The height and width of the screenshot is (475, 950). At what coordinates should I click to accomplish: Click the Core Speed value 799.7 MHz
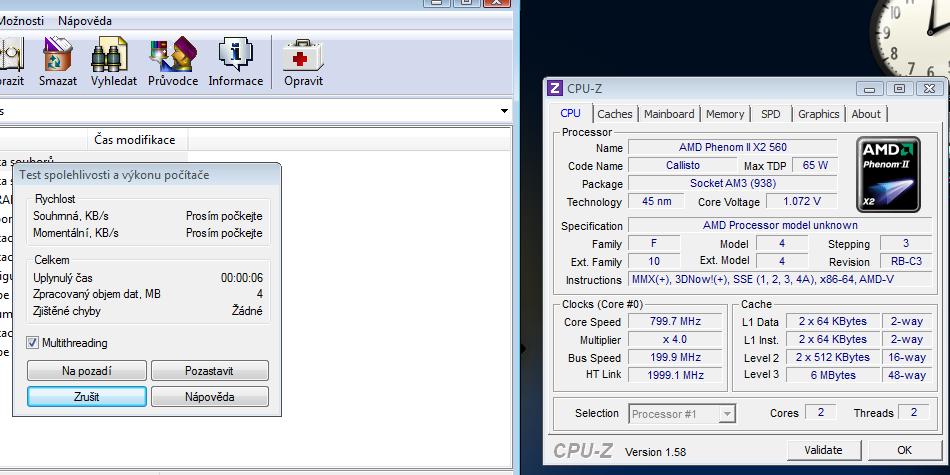675,322
